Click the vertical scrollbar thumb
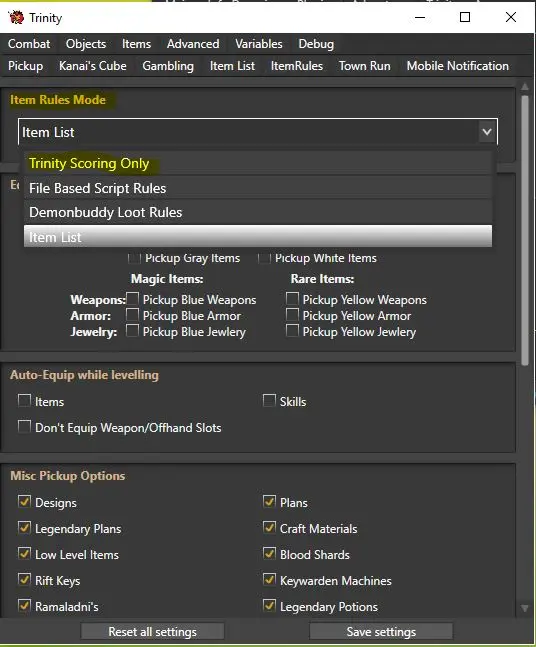This screenshot has width=536, height=647. (525, 230)
